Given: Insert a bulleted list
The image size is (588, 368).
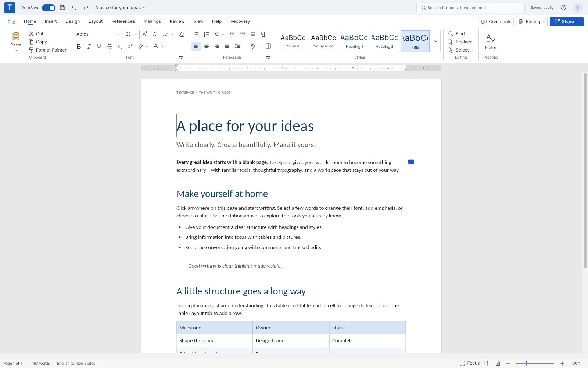Looking at the screenshot, I should (x=196, y=34).
